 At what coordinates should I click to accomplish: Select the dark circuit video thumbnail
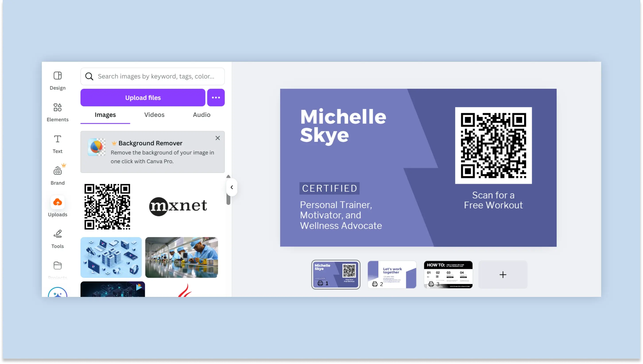pyautogui.click(x=113, y=289)
